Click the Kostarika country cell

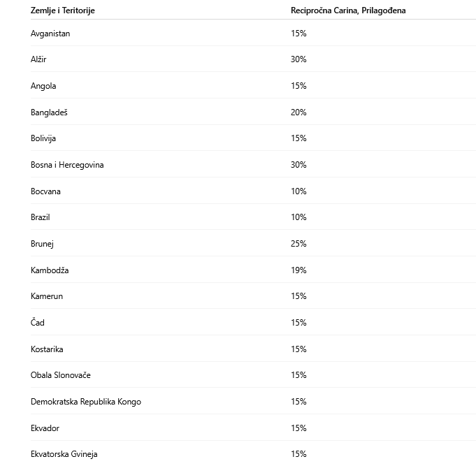(x=47, y=349)
